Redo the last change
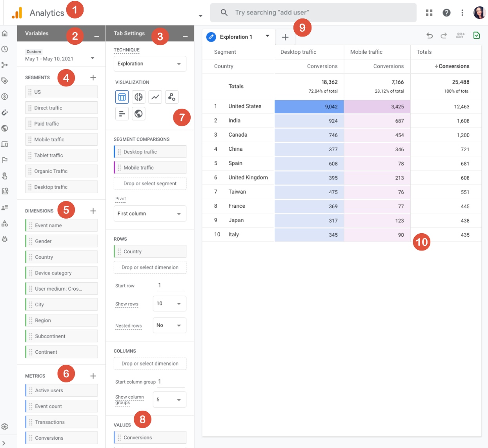488x448 pixels. point(444,35)
